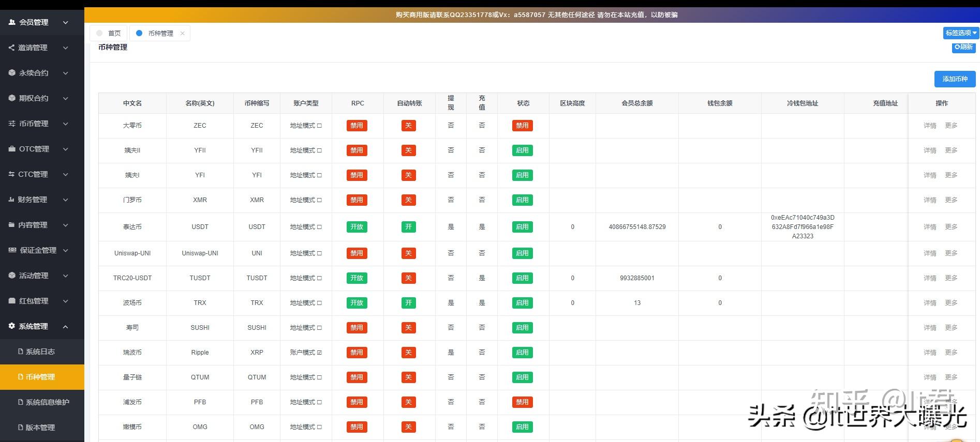Image resolution: width=980 pixels, height=442 pixels.
Task: Click the exchange icon beside 币币管理
Action: [x=12, y=124]
